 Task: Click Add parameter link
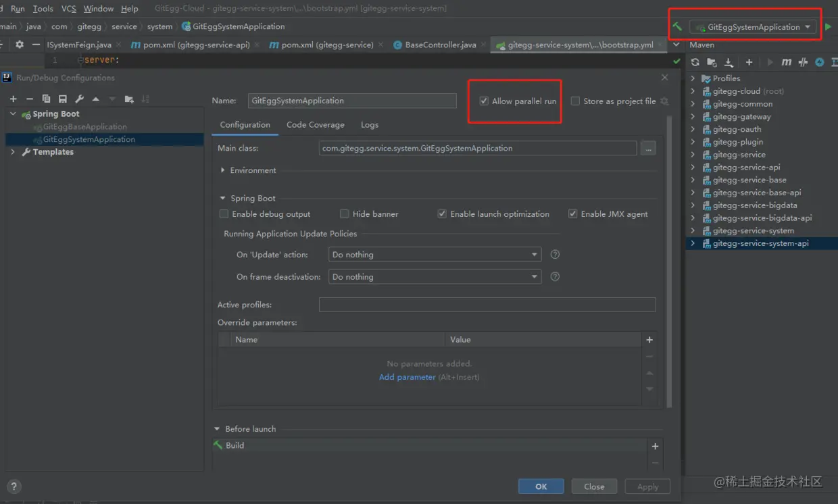408,377
